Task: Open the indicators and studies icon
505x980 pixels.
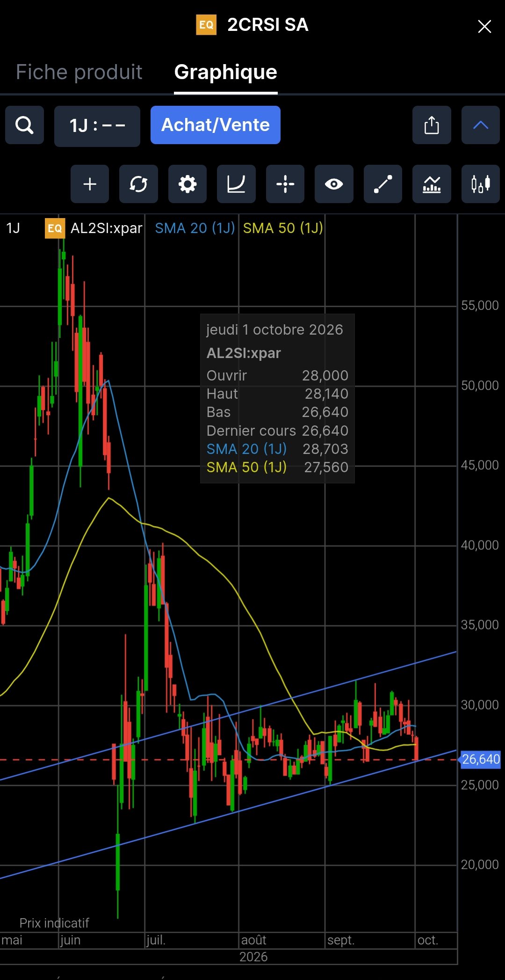Action: [x=432, y=184]
